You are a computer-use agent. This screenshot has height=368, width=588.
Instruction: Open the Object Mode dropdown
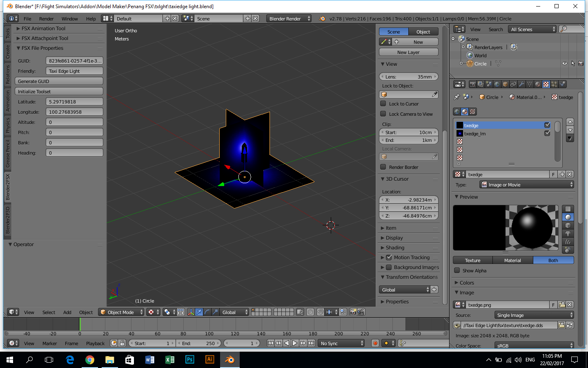[x=122, y=312]
